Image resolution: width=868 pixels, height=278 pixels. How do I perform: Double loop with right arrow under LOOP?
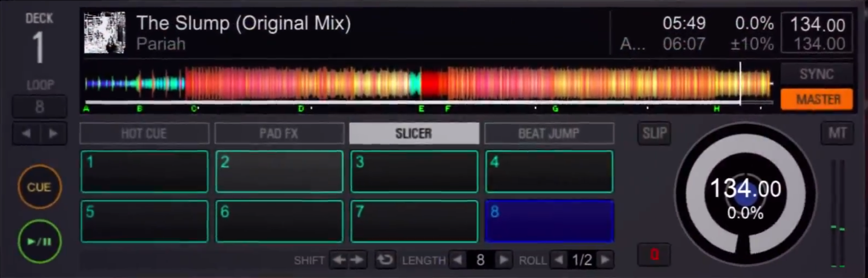[x=53, y=134]
